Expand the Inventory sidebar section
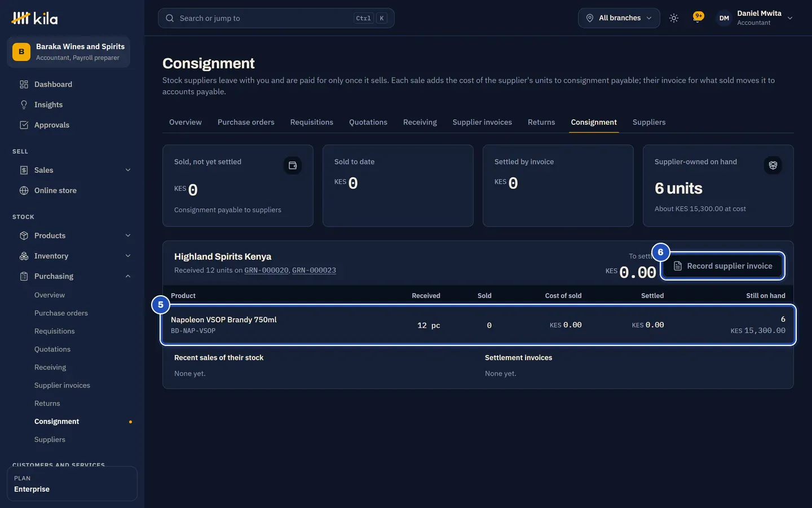Image resolution: width=812 pixels, height=508 pixels. [x=128, y=256]
